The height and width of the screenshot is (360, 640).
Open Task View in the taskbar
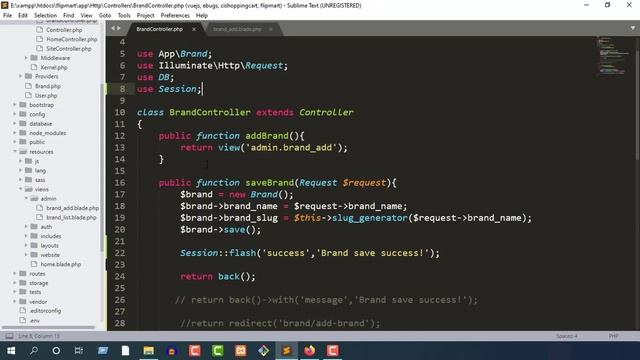[79, 351]
